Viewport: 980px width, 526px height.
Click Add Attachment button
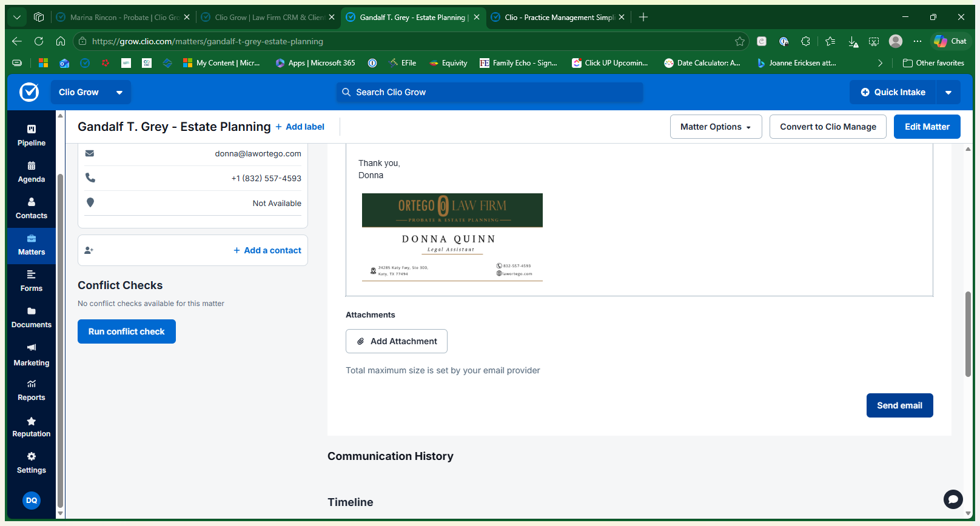click(x=397, y=341)
